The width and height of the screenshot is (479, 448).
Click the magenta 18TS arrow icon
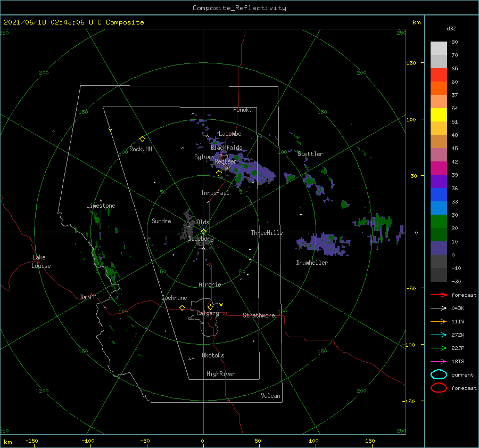pyautogui.click(x=439, y=361)
